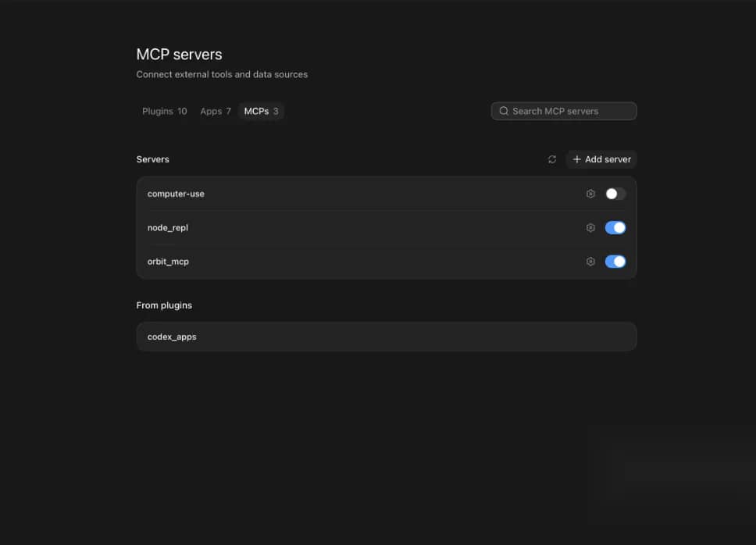Open settings gear for orbit_mcp server
The width and height of the screenshot is (756, 545).
[590, 261]
